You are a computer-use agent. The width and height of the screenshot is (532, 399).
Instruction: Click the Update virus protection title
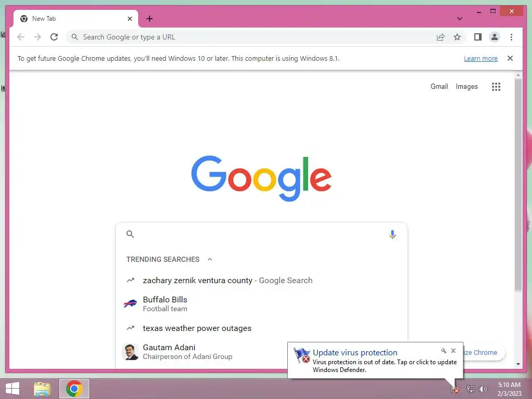(355, 353)
